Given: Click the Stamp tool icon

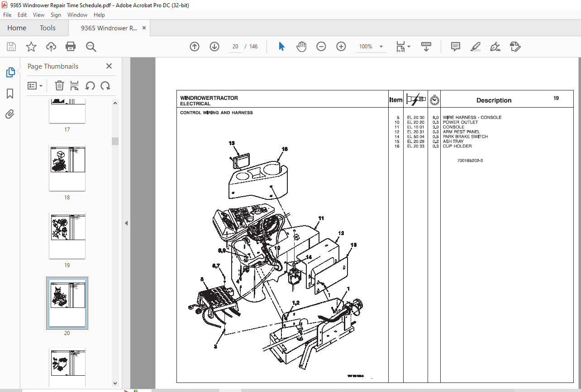Looking at the screenshot, I should pyautogui.click(x=515, y=47).
